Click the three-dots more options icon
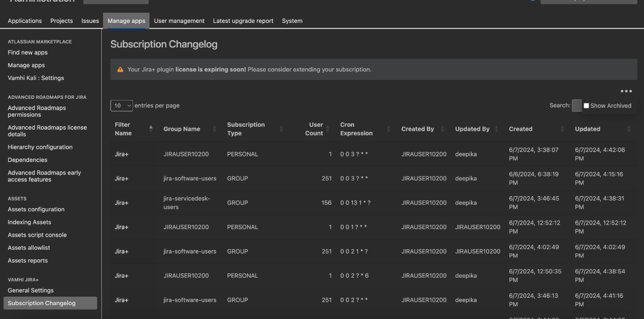Screen dimensions: 644x319 626,91
